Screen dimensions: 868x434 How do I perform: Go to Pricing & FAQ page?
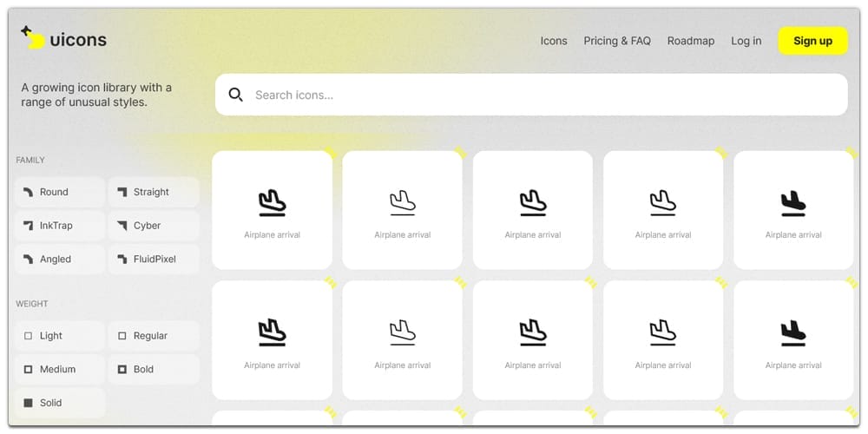617,41
